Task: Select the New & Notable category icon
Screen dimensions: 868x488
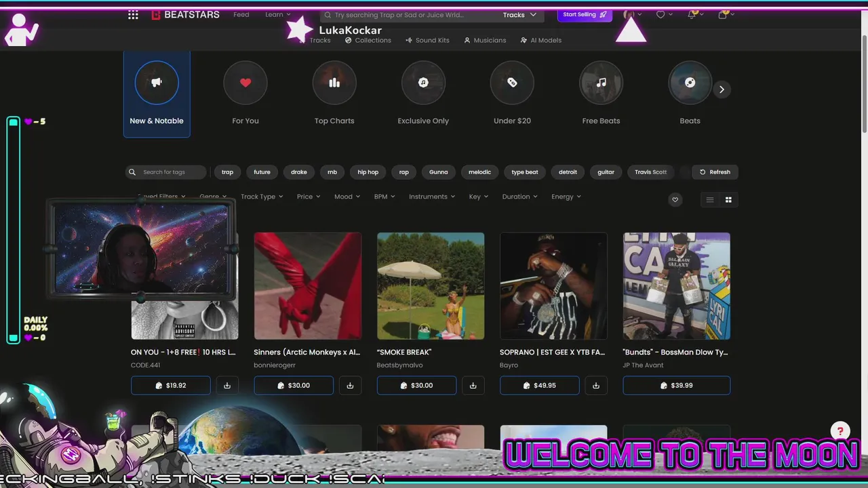Action: pyautogui.click(x=157, y=83)
